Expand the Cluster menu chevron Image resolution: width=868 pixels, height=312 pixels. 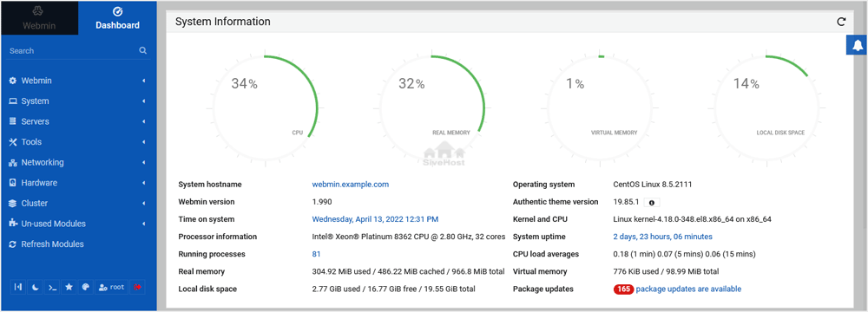[144, 204]
